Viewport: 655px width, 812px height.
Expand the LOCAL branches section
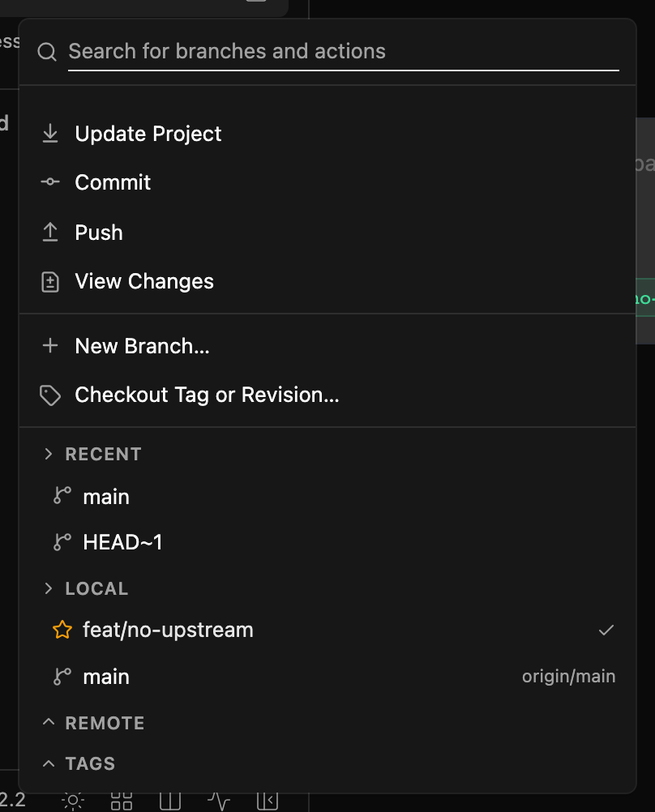[48, 588]
